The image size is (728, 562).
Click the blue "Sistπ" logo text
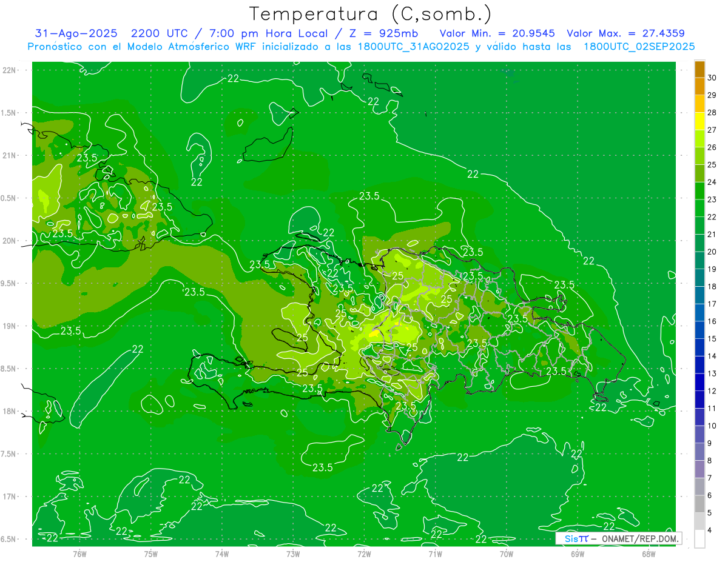click(576, 538)
